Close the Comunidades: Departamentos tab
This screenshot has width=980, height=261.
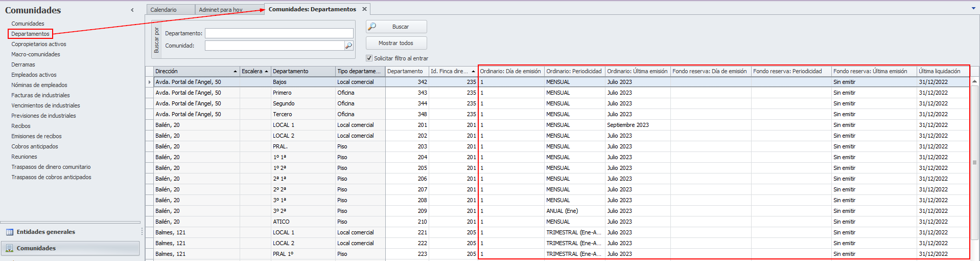(364, 9)
